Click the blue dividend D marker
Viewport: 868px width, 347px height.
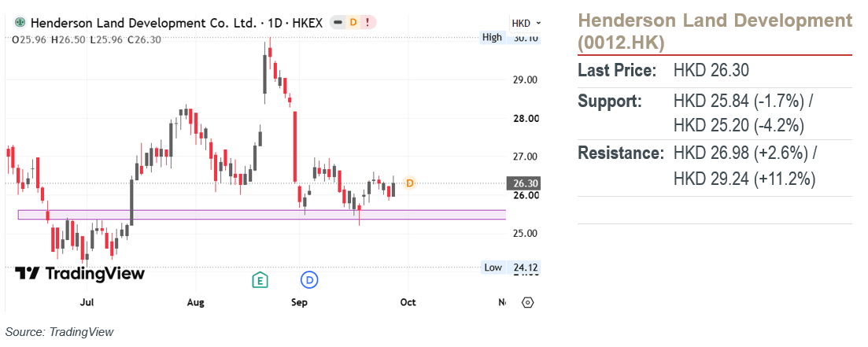coord(309,281)
